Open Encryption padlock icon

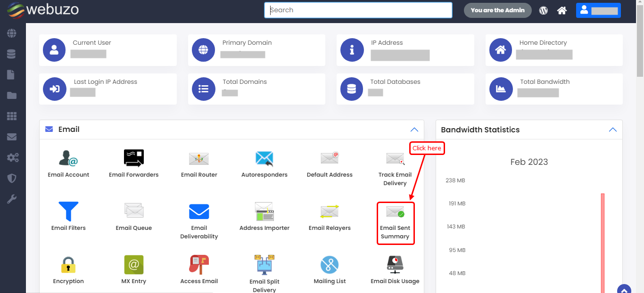tap(68, 265)
